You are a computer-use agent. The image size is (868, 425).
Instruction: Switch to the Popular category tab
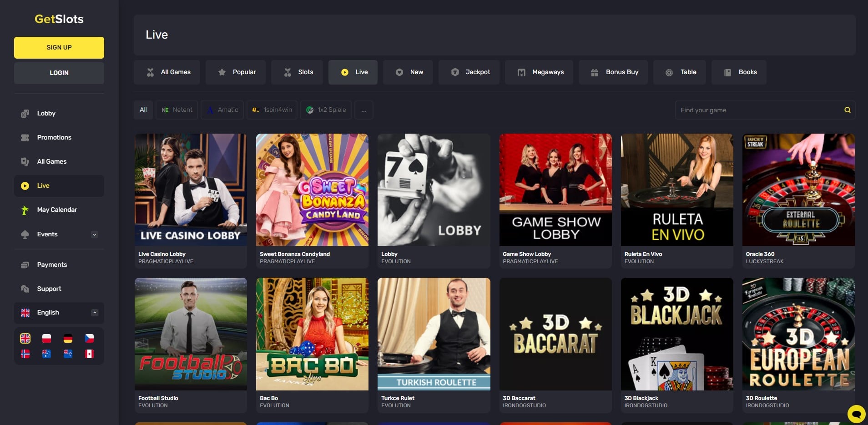coord(236,72)
